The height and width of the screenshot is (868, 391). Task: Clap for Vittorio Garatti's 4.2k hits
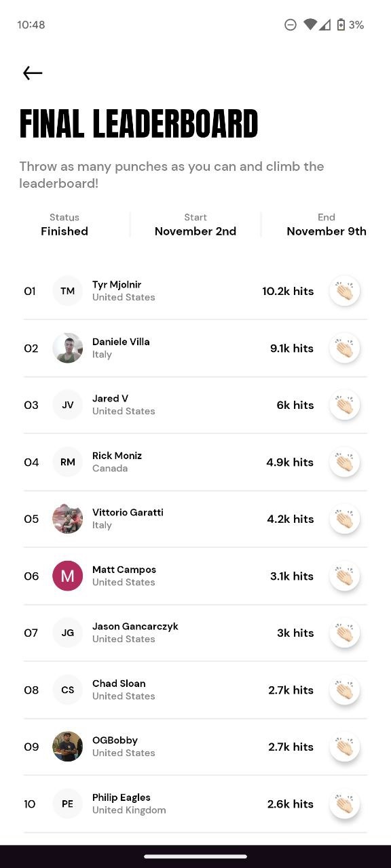pyautogui.click(x=344, y=519)
